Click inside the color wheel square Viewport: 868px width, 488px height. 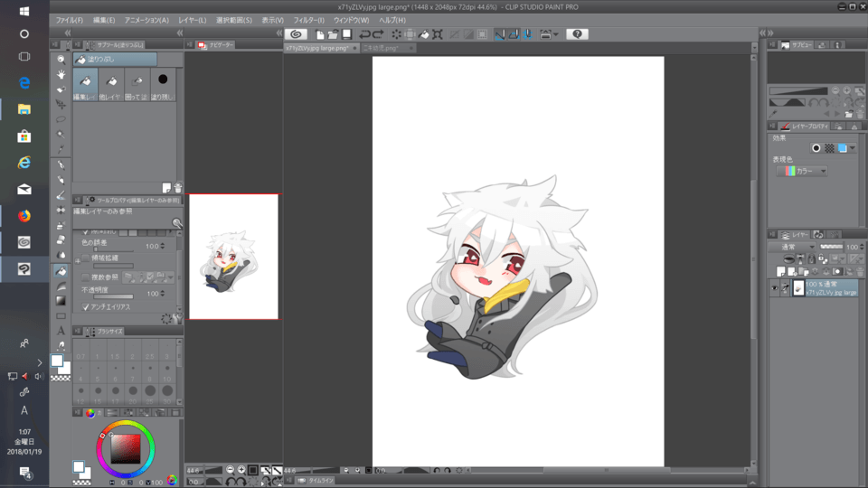tap(126, 447)
